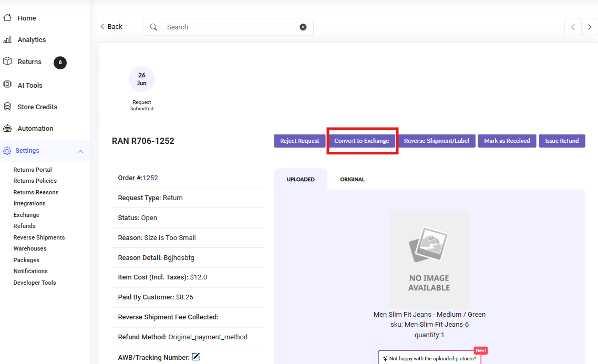Go to previous request arrow
Viewport: 598px width, 364px height.
click(x=573, y=27)
